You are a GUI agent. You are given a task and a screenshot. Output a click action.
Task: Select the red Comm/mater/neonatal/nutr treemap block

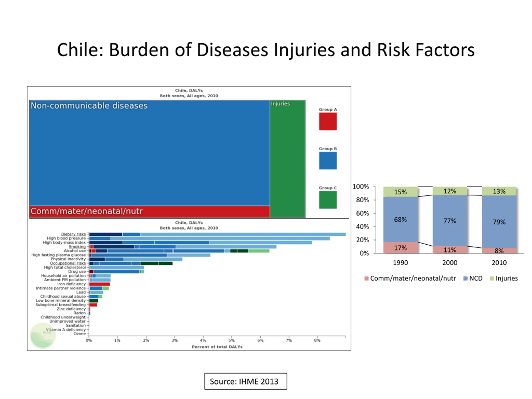(x=149, y=212)
